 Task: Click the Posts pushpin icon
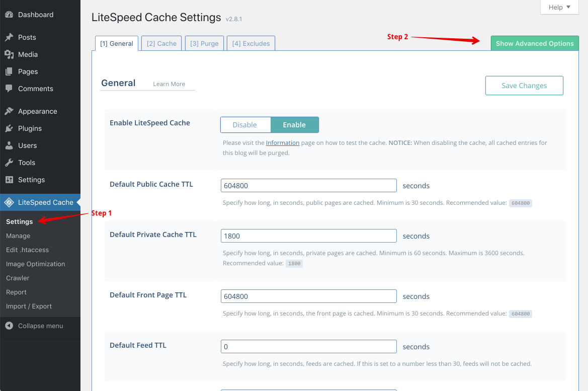pyautogui.click(x=9, y=37)
